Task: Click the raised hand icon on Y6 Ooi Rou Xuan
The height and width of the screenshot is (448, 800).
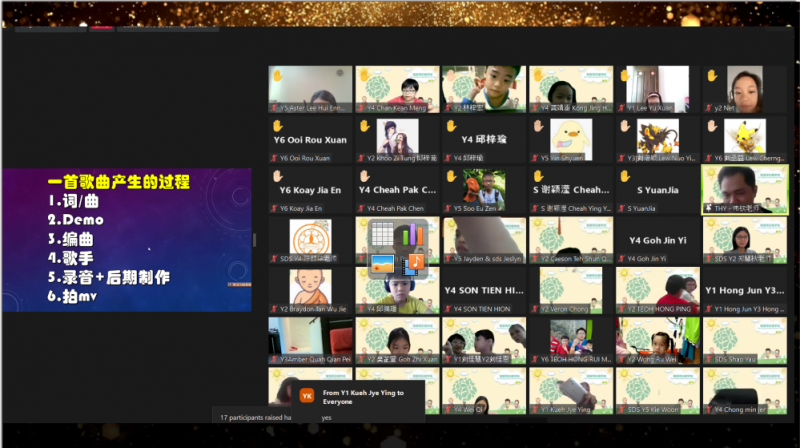Action: pos(277,125)
